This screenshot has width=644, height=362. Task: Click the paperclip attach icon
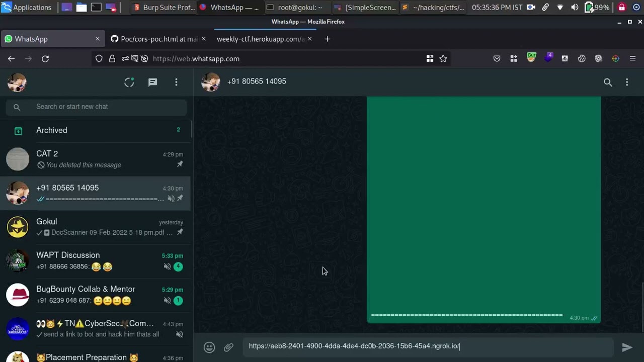(228, 347)
